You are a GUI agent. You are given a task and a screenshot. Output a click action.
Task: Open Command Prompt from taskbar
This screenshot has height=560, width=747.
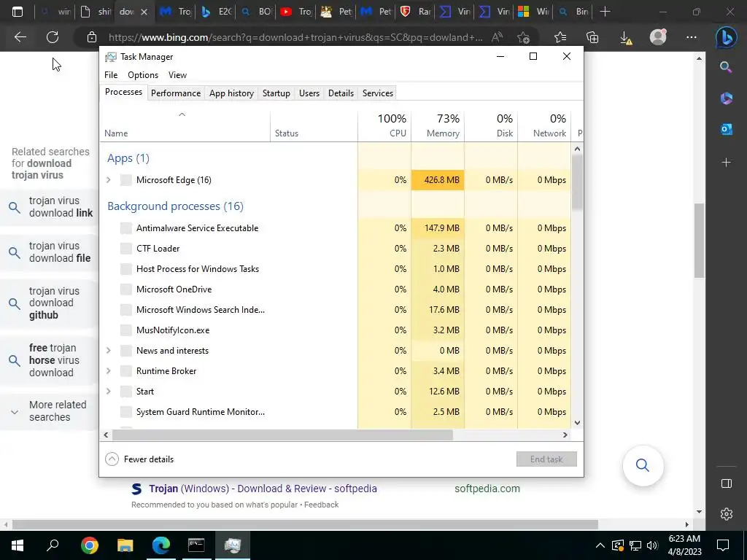196,545
